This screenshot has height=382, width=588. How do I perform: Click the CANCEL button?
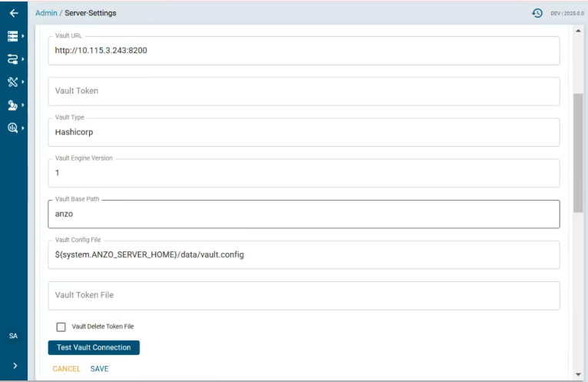click(66, 369)
